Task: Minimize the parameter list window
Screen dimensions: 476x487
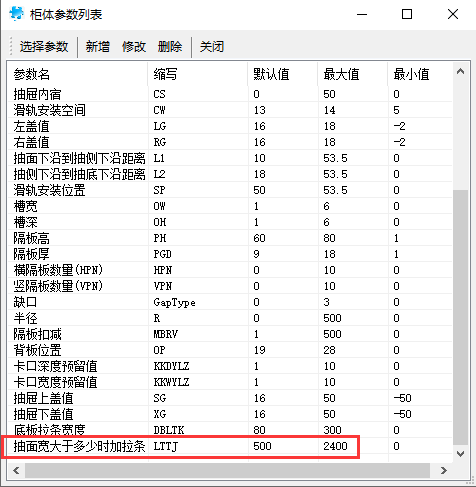Action: pyautogui.click(x=362, y=14)
